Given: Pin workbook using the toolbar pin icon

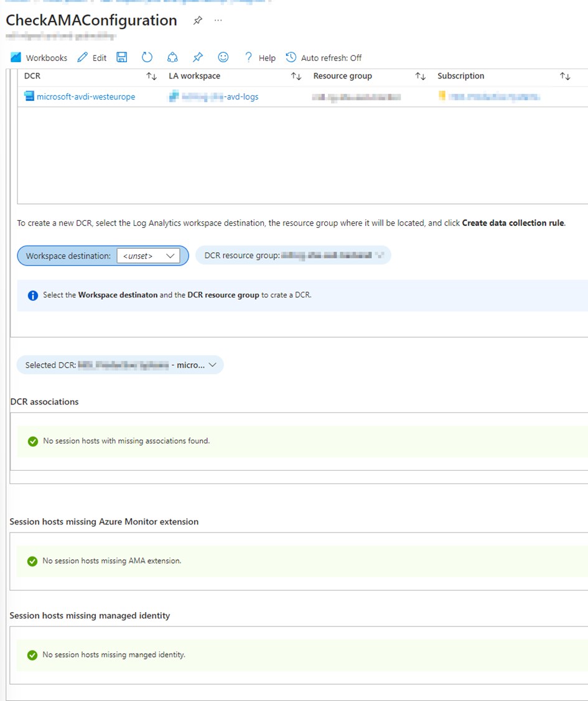Looking at the screenshot, I should 198,57.
